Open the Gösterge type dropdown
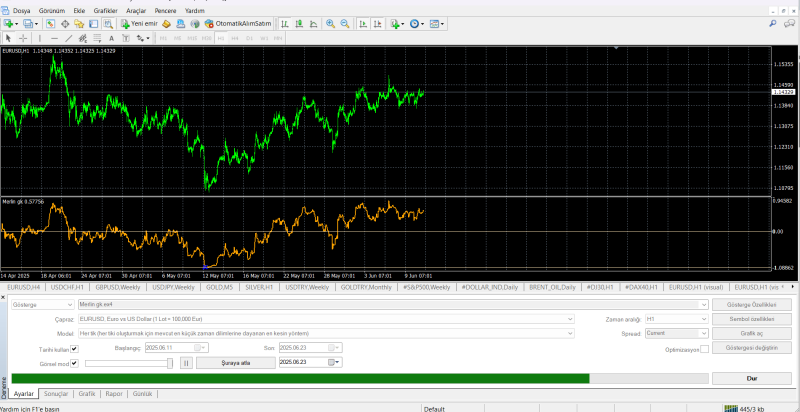 click(43, 305)
